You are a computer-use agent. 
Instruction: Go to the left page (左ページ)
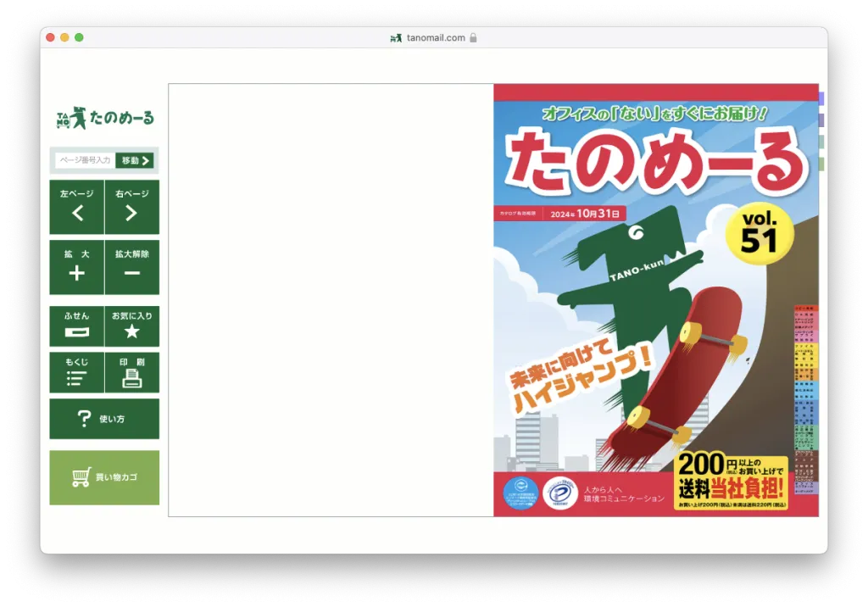point(76,207)
